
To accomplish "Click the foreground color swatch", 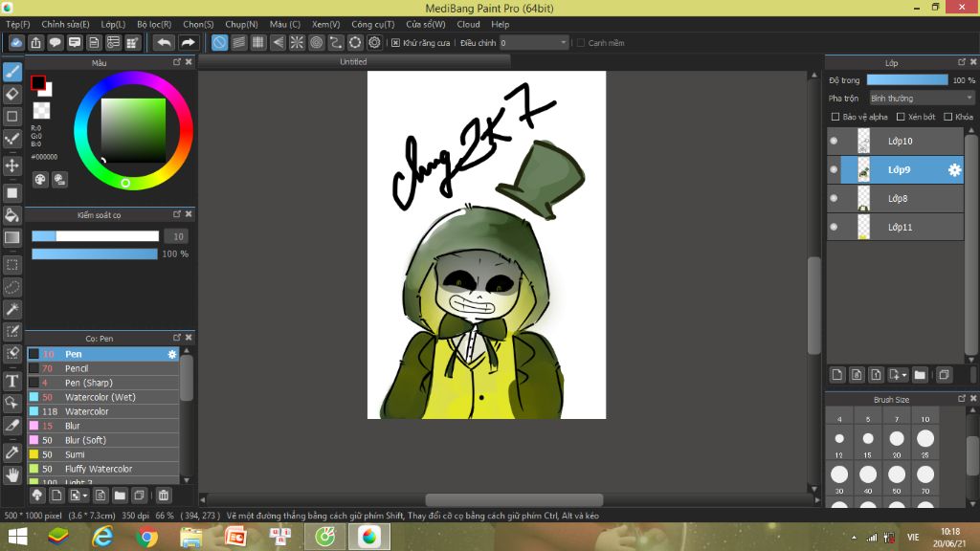I will [x=37, y=82].
